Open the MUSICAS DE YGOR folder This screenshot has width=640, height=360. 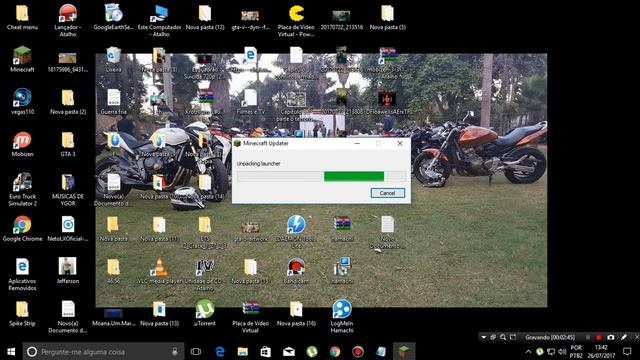click(68, 190)
